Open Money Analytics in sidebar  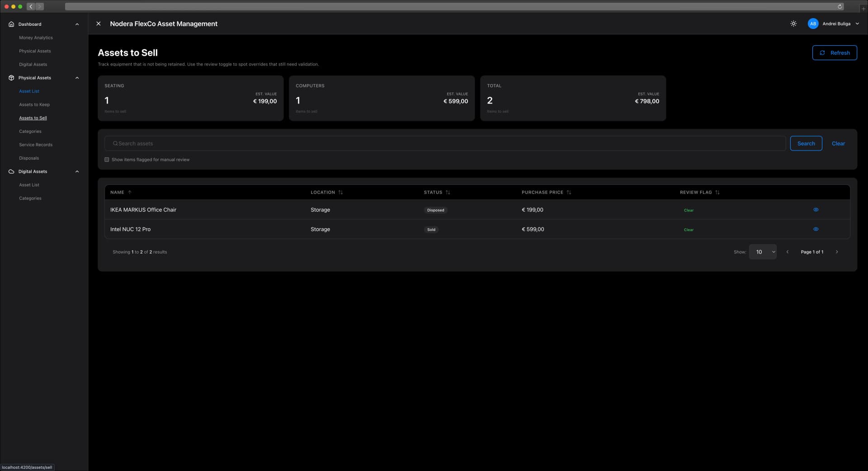tap(36, 38)
